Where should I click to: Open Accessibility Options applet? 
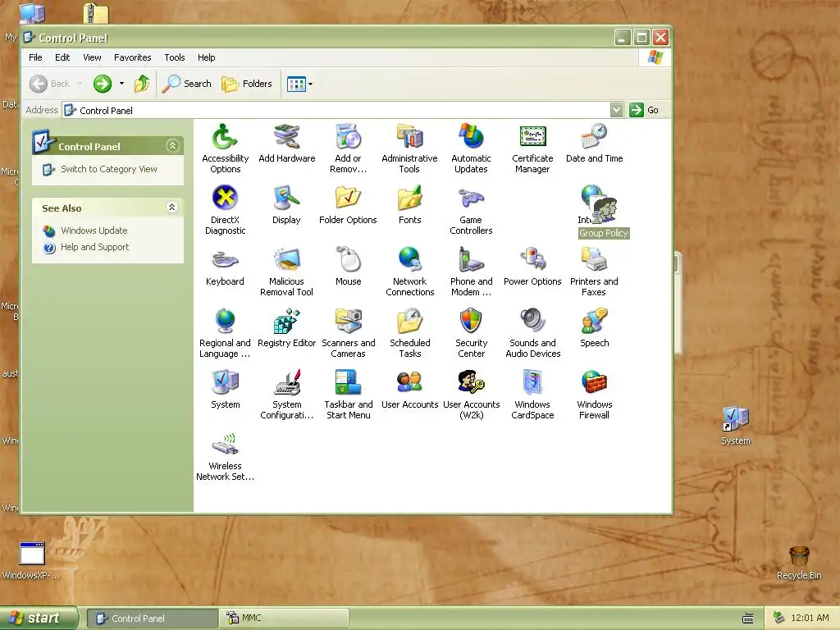click(225, 137)
